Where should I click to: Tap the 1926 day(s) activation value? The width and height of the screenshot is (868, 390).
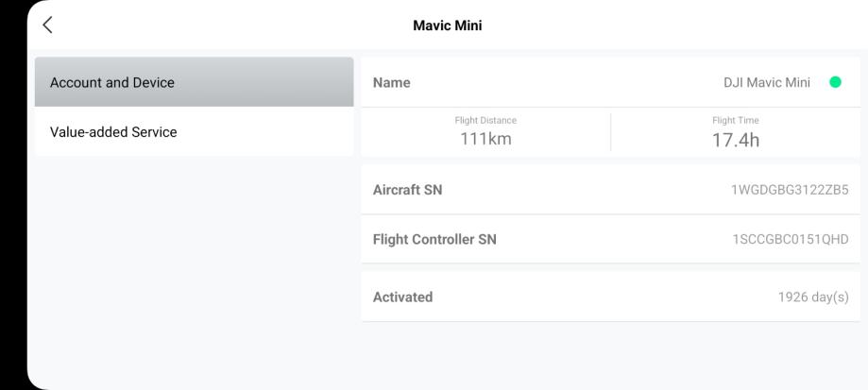(x=813, y=297)
